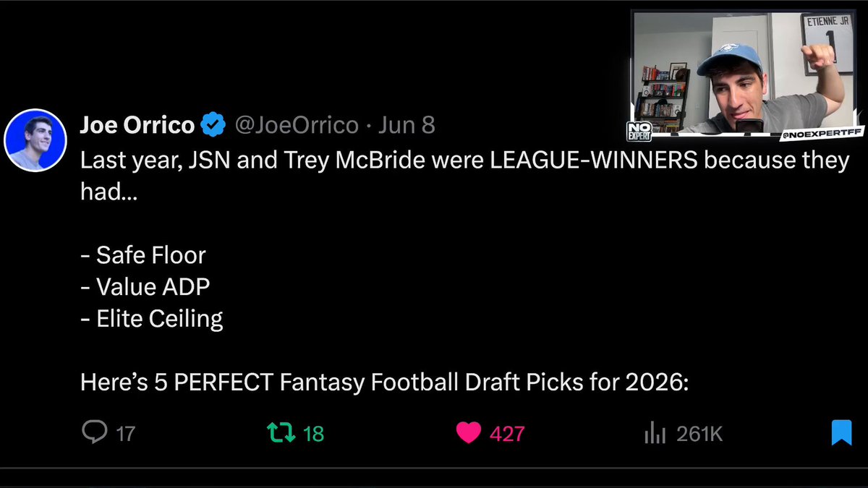Click the Joe Orrico display name
This screenshot has width=868, height=488.
[x=137, y=125]
